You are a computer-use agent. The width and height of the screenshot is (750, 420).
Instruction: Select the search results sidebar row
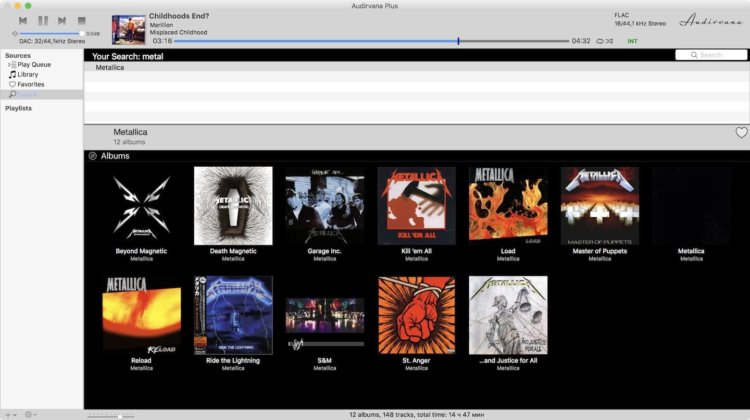click(x=42, y=94)
